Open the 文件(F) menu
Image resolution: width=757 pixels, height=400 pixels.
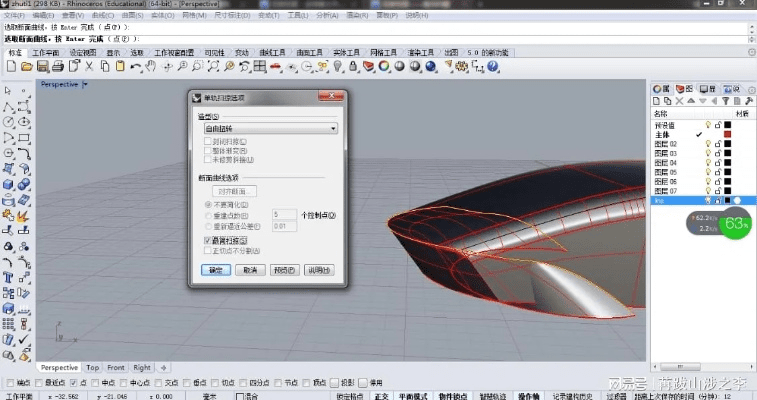coord(14,17)
